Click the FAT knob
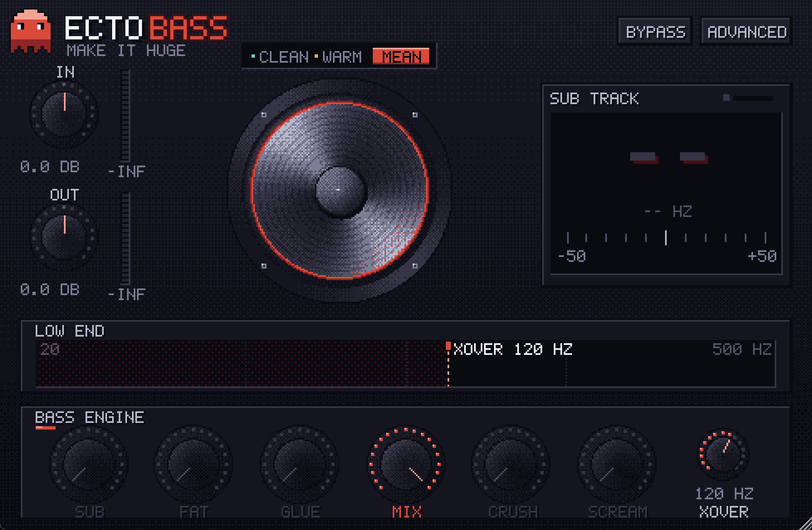Screen dimensions: 812x530 point(194,464)
